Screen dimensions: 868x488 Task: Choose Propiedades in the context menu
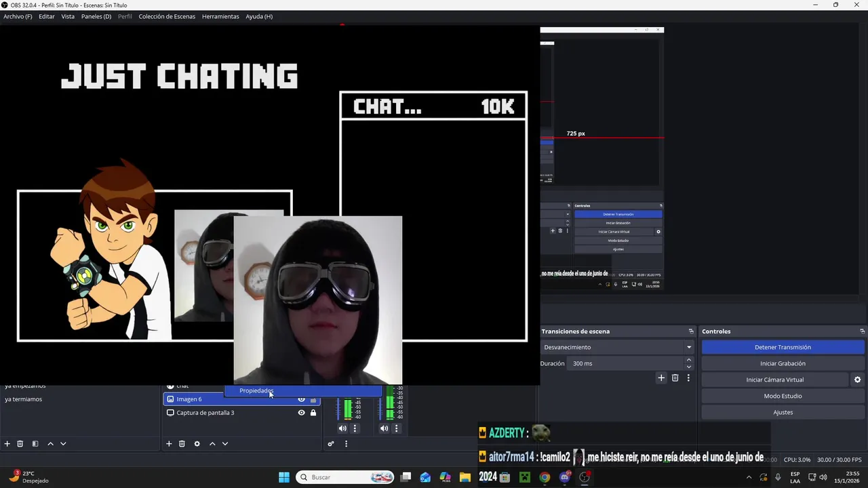coord(303,390)
